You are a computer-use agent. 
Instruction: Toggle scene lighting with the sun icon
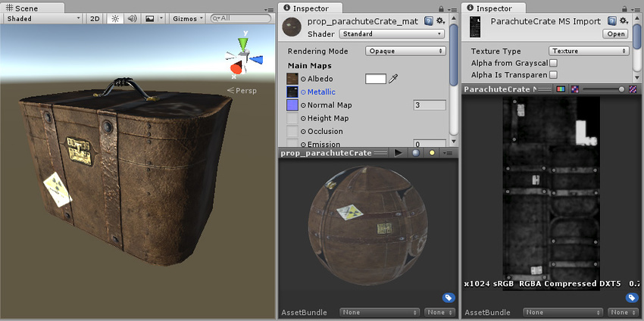pyautogui.click(x=115, y=18)
